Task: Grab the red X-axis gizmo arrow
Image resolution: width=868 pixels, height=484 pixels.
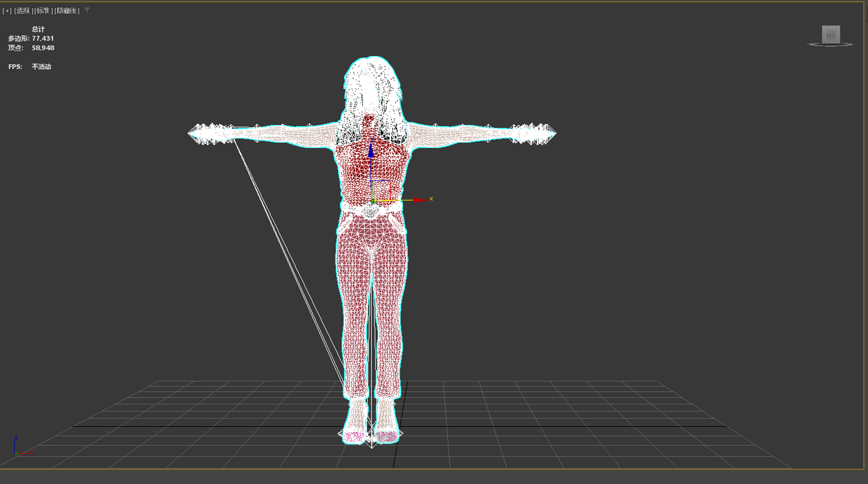Action: click(x=421, y=200)
